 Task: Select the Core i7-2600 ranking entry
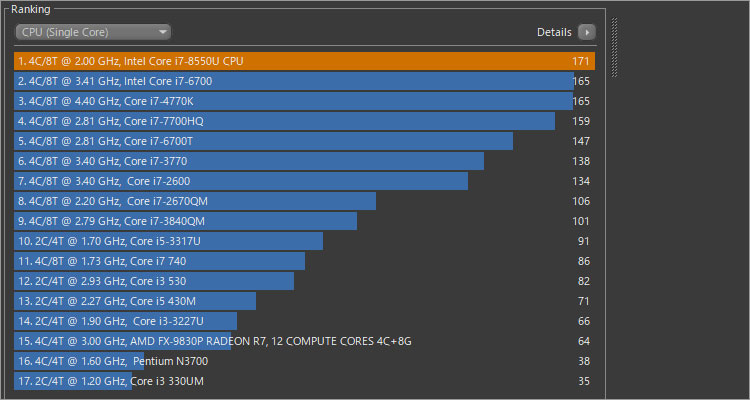tap(240, 181)
